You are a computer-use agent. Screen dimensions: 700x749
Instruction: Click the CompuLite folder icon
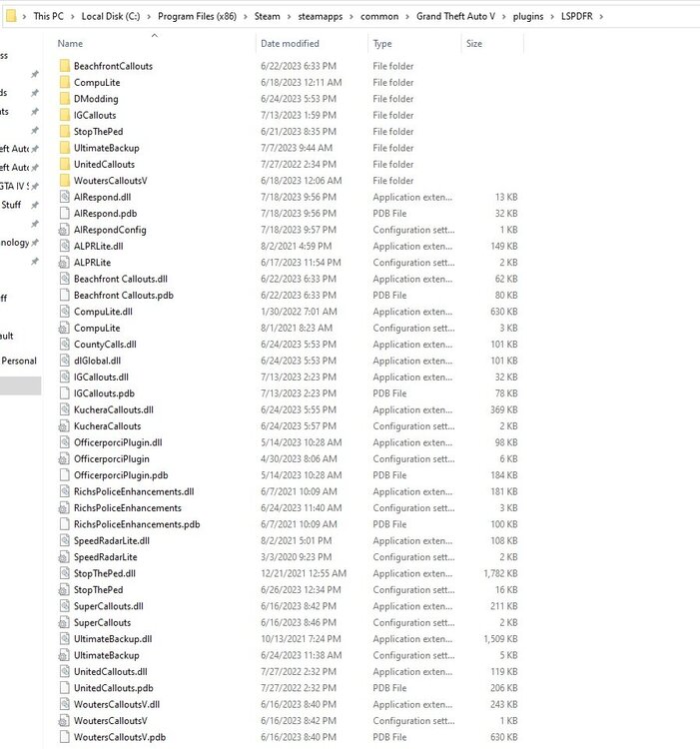pyautogui.click(x=65, y=82)
